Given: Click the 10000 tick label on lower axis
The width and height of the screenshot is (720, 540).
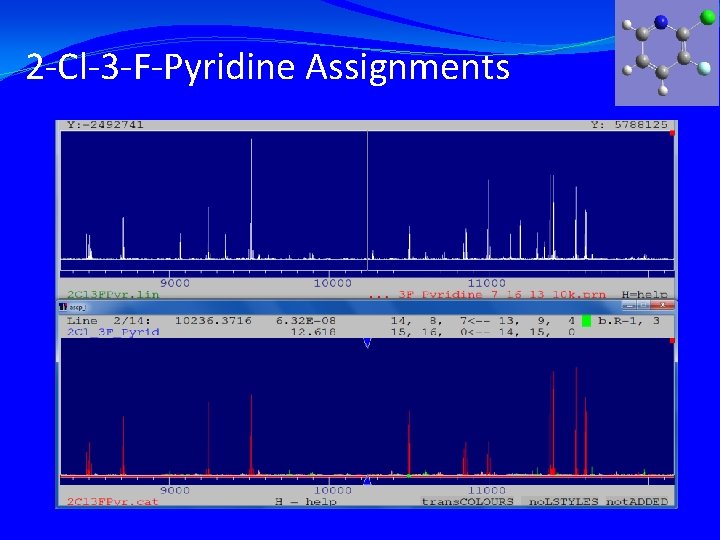Looking at the screenshot, I should [x=332, y=490].
